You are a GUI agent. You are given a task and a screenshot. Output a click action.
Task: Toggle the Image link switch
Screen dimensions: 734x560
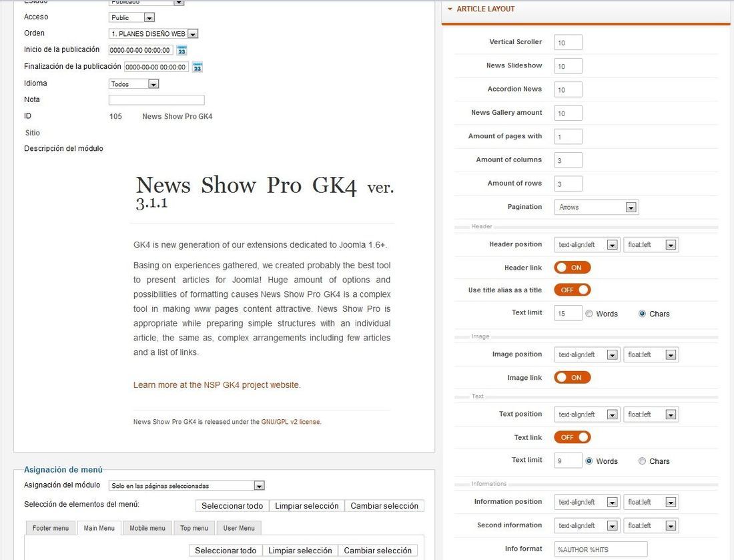tap(572, 377)
